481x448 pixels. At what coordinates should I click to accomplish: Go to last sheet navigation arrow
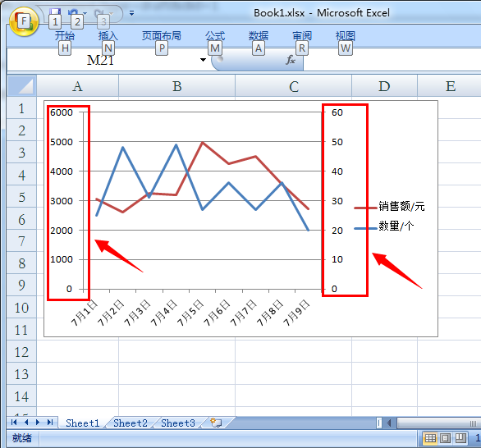[x=50, y=423]
